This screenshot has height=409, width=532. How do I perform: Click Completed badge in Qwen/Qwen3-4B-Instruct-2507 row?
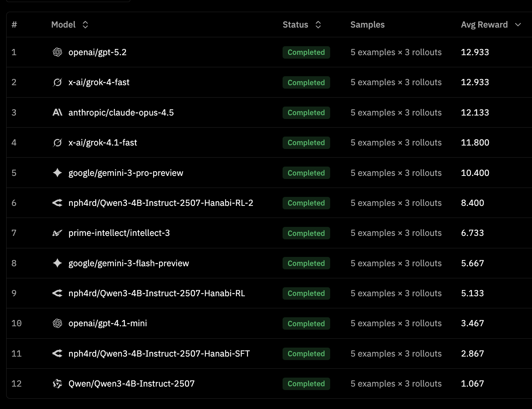(306, 383)
